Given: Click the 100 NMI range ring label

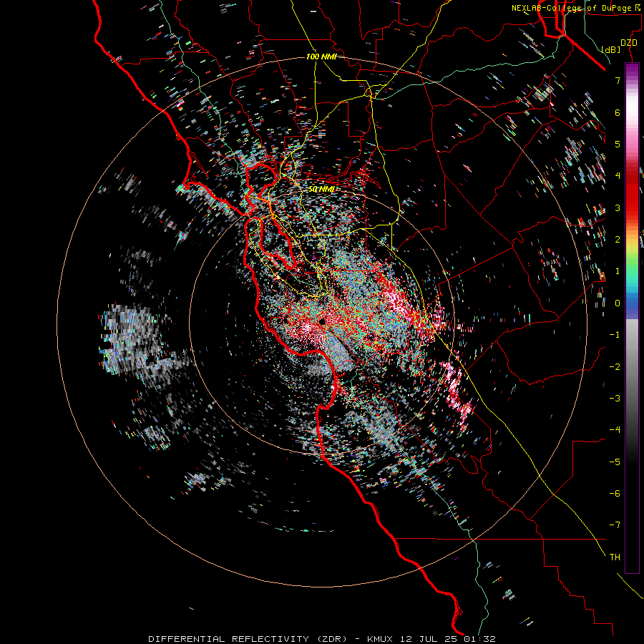Looking at the screenshot, I should (321, 57).
